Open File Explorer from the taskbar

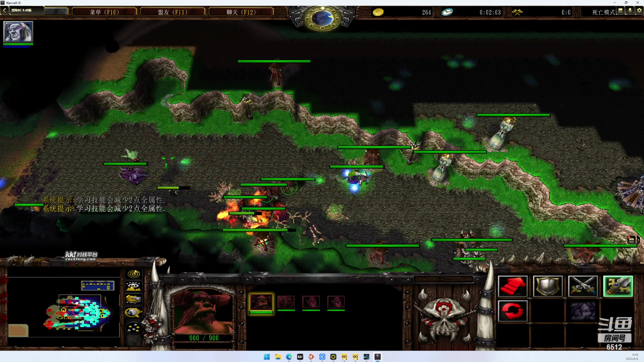(x=278, y=357)
